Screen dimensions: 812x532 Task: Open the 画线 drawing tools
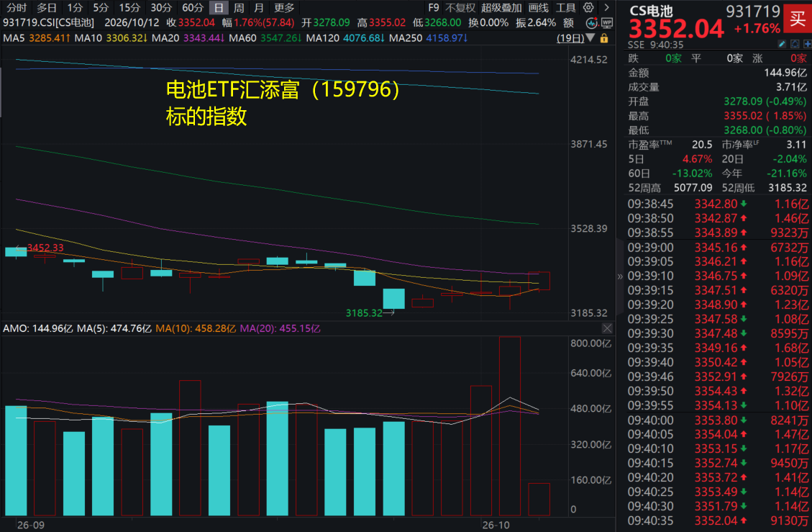[538, 8]
